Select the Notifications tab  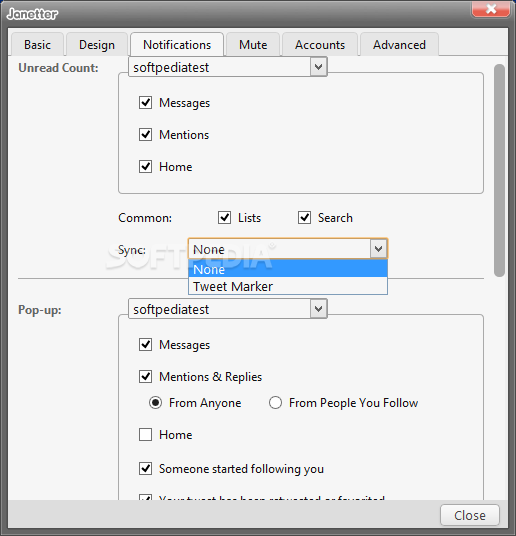pos(177,44)
